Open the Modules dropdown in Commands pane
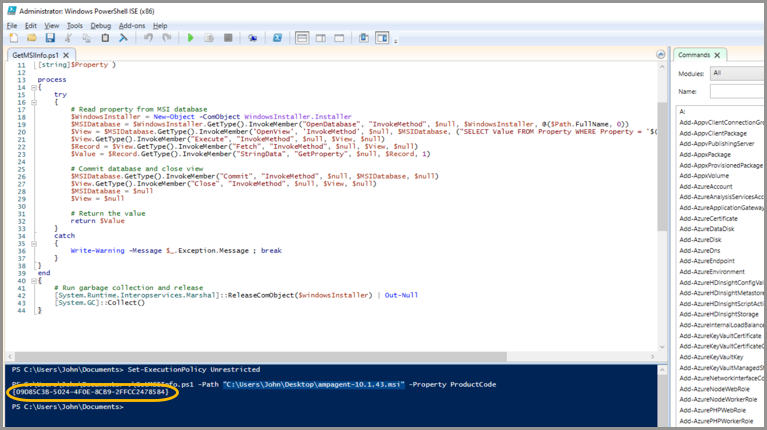767x430 pixels. [x=737, y=73]
